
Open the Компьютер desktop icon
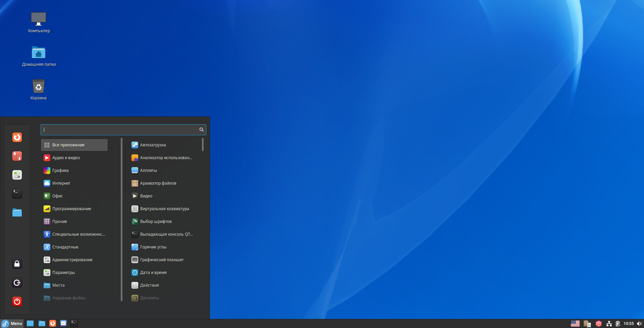(x=39, y=19)
